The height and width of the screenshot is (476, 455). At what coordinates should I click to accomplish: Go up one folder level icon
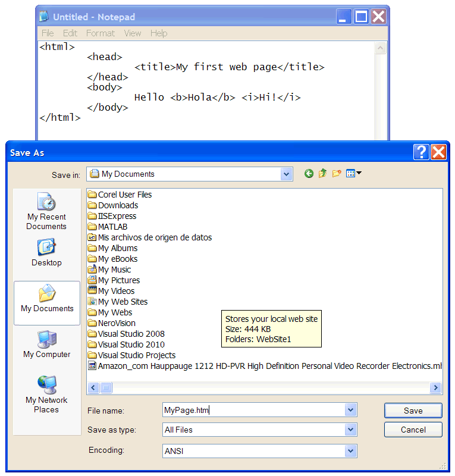click(322, 173)
